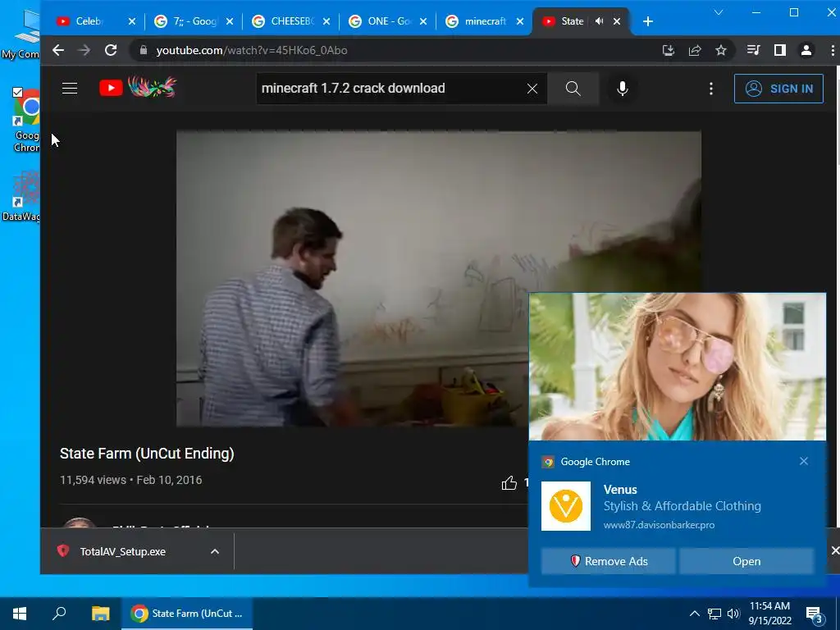
Task: Open the Chrome three-dot menu
Action: (832, 50)
